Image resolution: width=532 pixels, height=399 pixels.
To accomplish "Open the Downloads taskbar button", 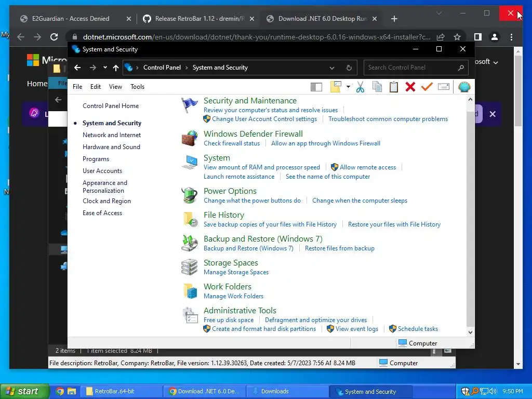I will point(287,392).
